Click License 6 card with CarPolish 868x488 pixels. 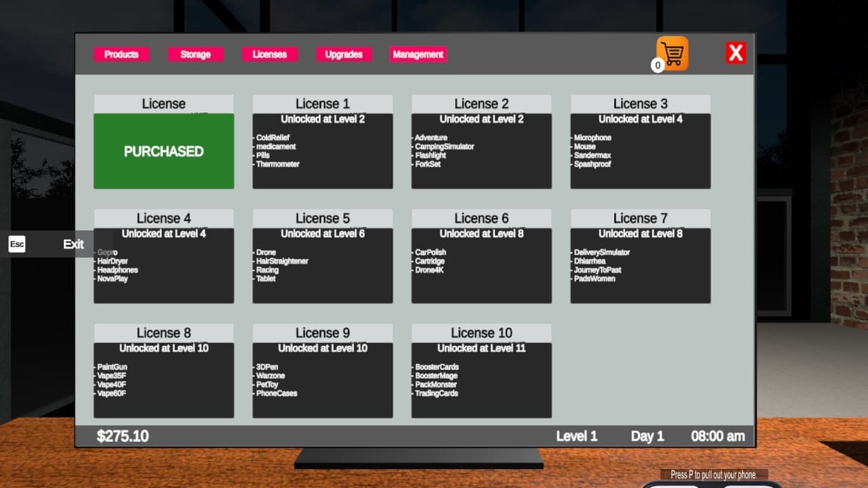pyautogui.click(x=481, y=266)
